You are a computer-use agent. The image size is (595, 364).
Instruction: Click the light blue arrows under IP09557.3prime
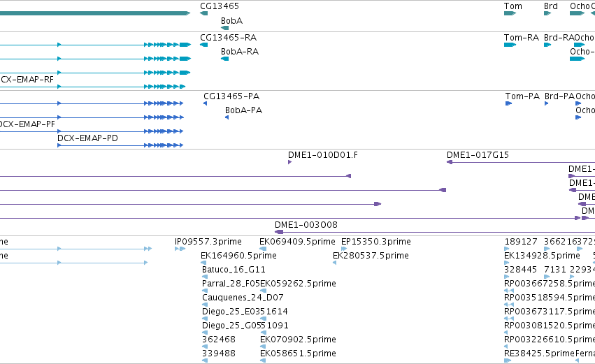coord(180,249)
